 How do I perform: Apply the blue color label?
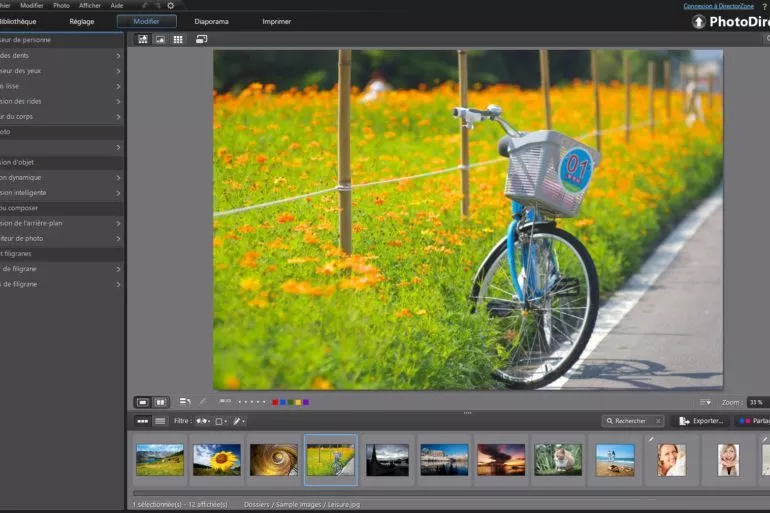(x=283, y=402)
